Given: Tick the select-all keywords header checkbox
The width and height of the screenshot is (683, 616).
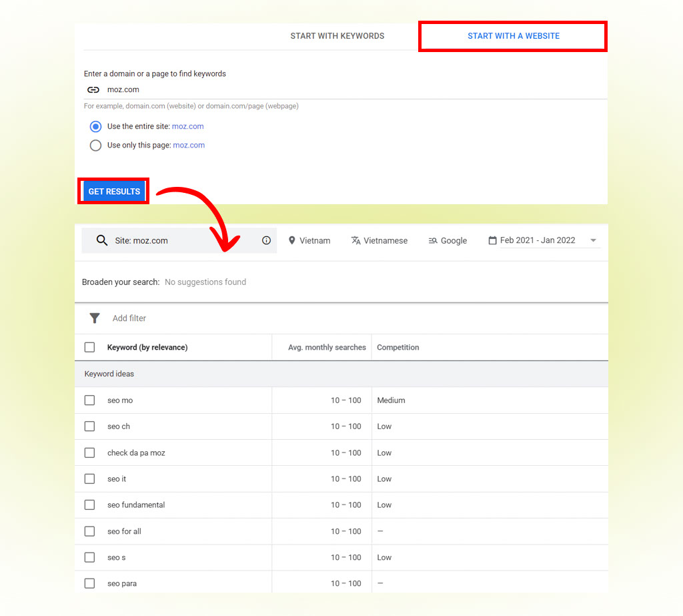Looking at the screenshot, I should 90,347.
